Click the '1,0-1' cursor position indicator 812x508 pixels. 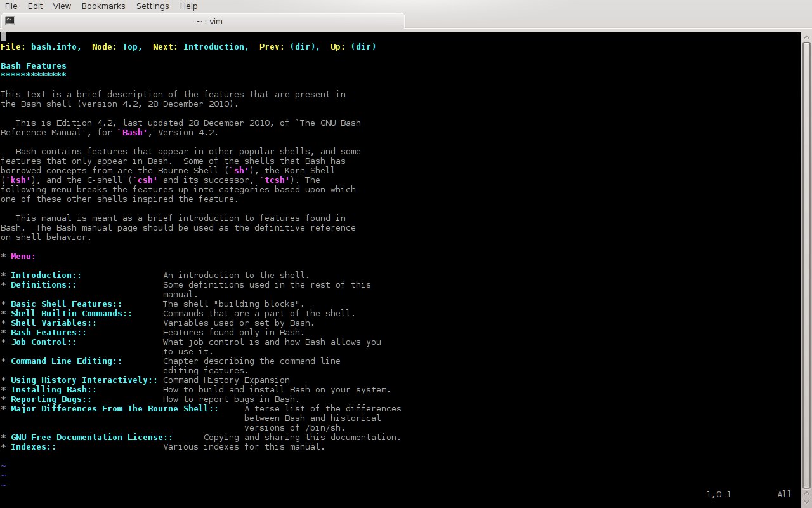[x=719, y=494]
